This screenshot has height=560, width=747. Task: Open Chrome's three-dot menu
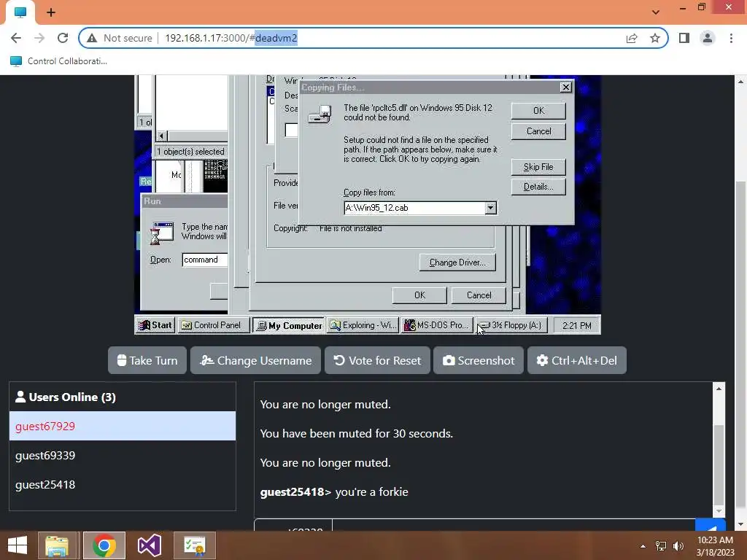731,38
